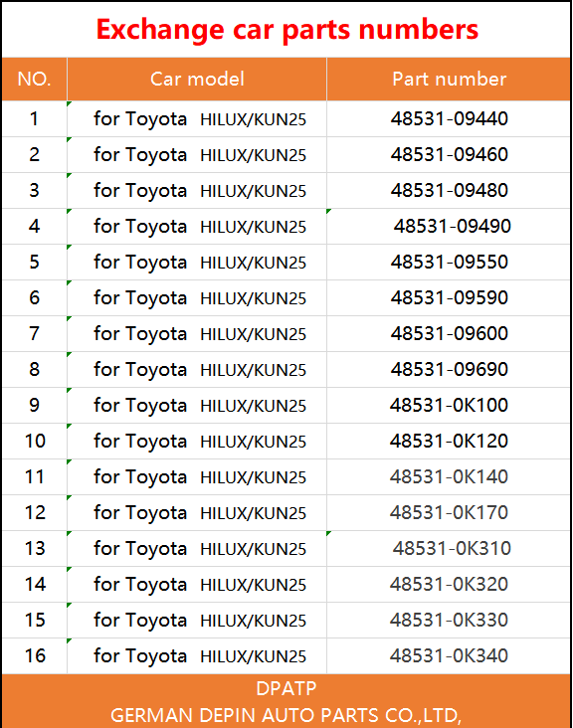The image size is (573, 728).
Task: Click 'GERMAN DEPIN AUTO PARTS CO.,LTD' text
Action: click(x=286, y=715)
